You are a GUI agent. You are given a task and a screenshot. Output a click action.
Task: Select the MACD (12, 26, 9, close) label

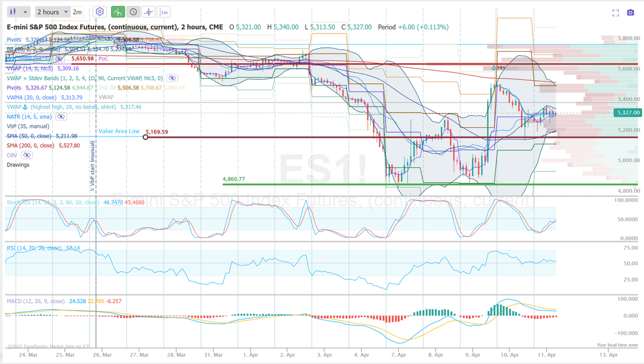click(x=35, y=301)
